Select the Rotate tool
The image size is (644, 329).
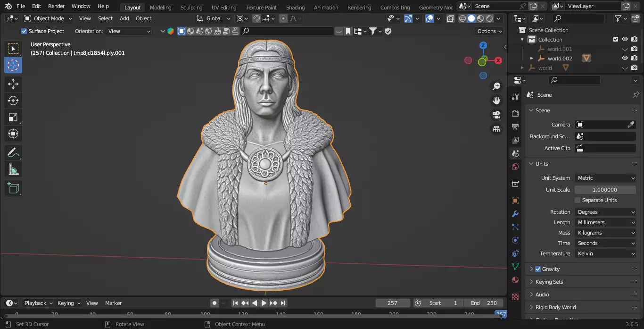(x=13, y=101)
